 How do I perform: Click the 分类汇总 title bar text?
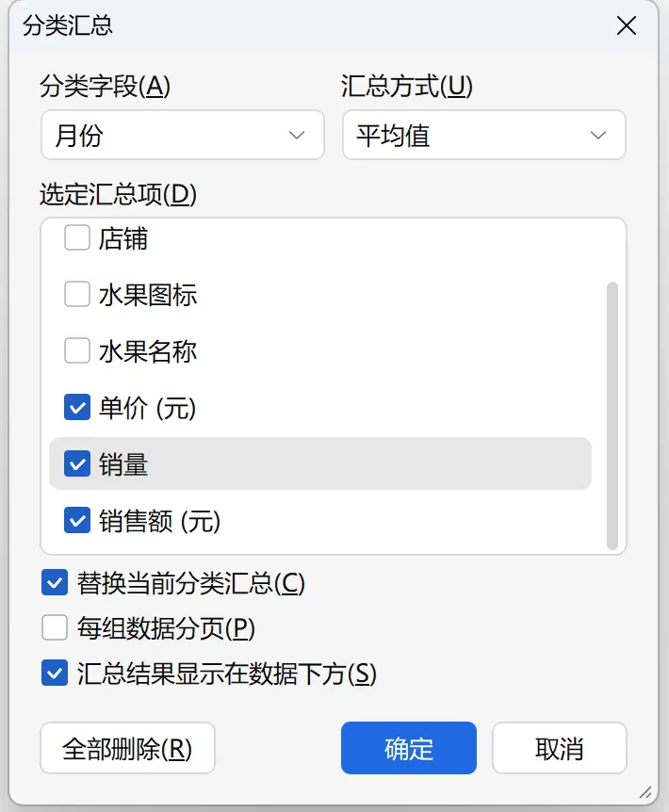point(68,25)
